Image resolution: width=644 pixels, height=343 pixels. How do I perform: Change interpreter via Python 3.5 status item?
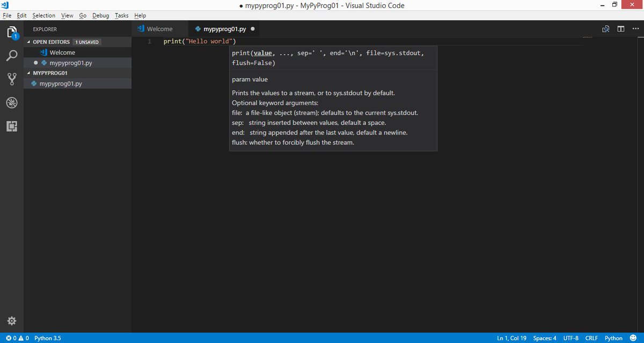(47, 338)
